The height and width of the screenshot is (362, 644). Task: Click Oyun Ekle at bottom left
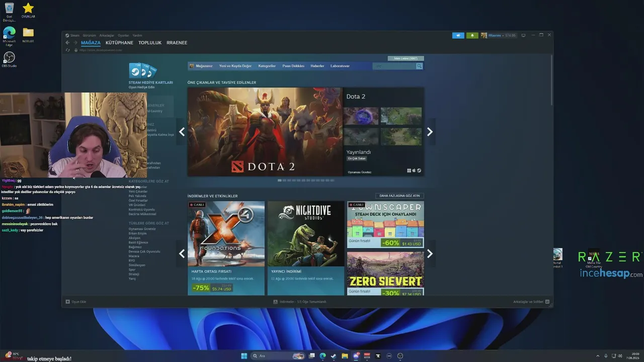76,302
